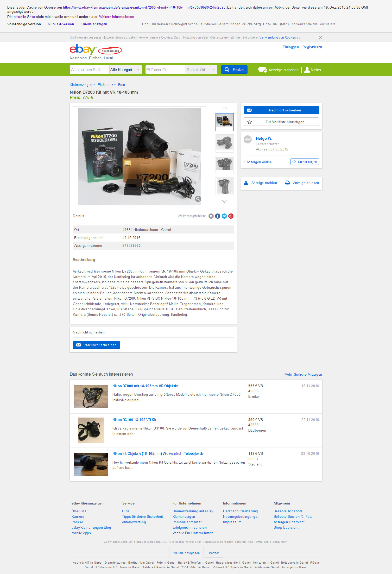
Task: Click the eBay Kleinanzeigen logo
Action: (x=96, y=49)
